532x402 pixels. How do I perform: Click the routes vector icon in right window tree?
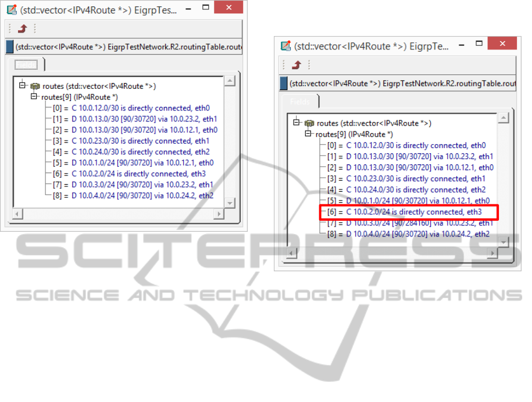[x=309, y=123]
